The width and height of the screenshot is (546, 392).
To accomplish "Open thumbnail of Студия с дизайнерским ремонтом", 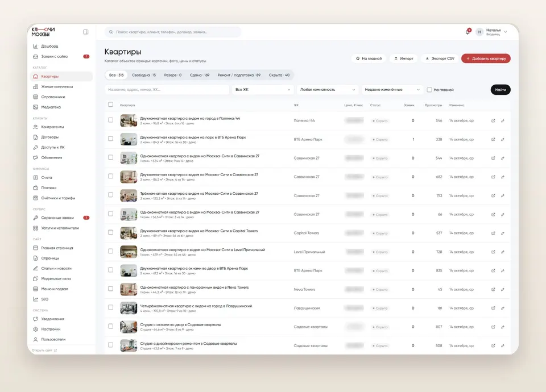I will point(129,345).
